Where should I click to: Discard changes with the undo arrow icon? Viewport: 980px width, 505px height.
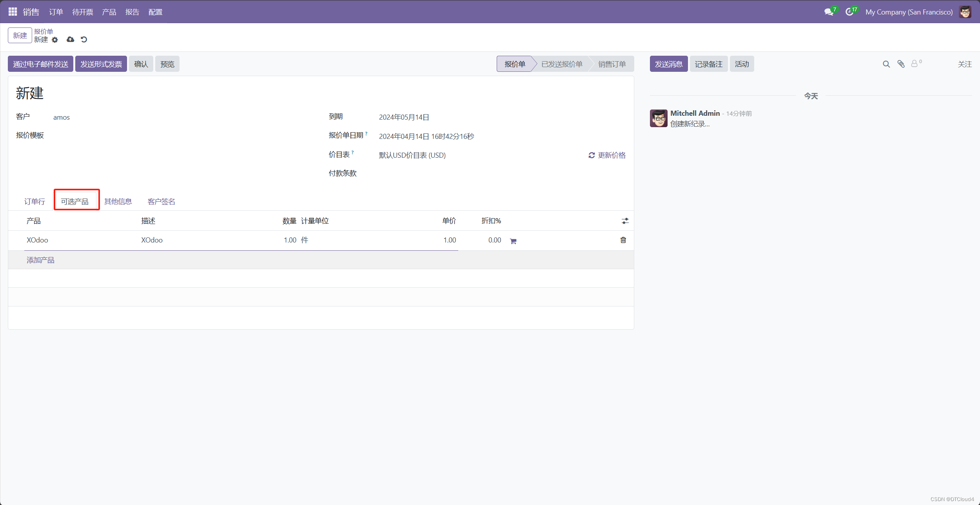click(x=84, y=40)
